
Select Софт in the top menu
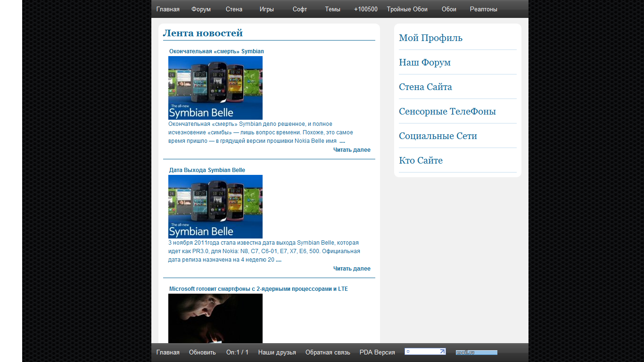(300, 9)
